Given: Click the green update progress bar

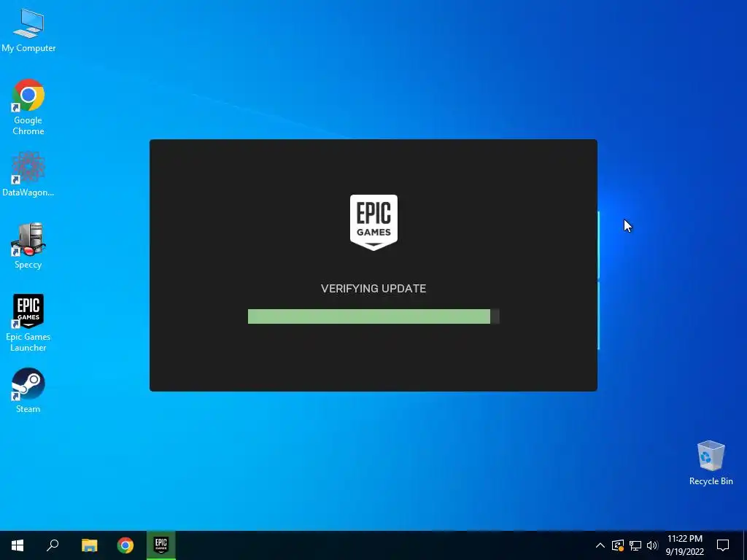Looking at the screenshot, I should [373, 316].
